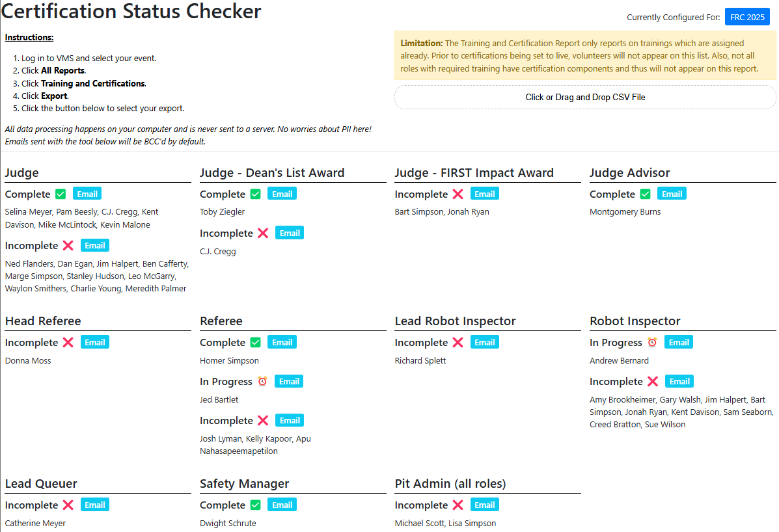Click the red X for Robot Inspector Incomplete

coord(653,381)
